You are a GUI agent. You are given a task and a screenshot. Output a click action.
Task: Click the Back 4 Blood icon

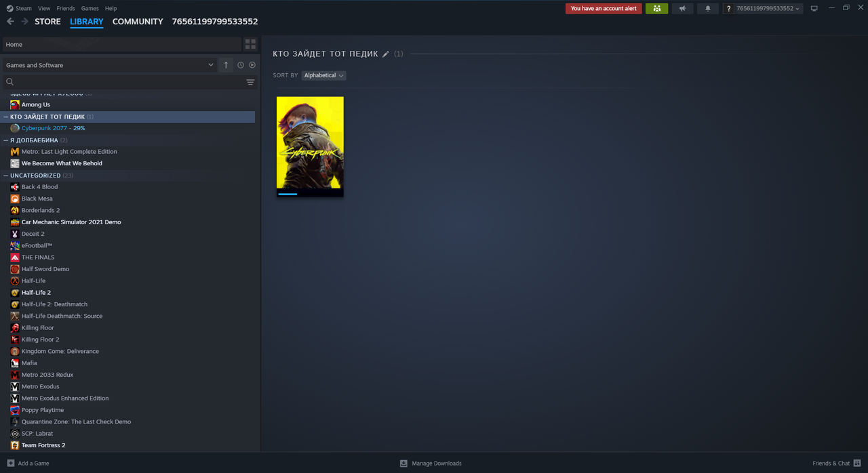(15, 187)
